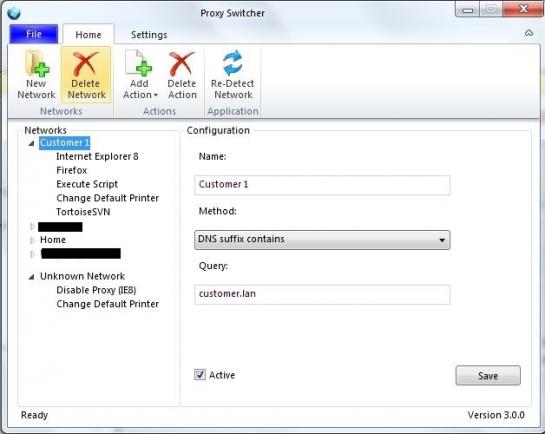Collapse the Customer 1 network tree node
The width and height of the screenshot is (545, 434).
31,143
